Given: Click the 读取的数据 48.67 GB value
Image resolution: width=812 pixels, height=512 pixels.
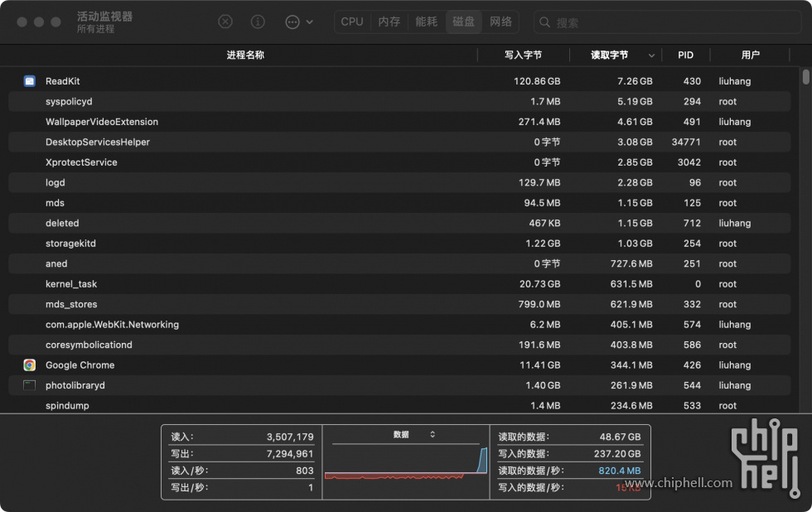Looking at the screenshot, I should 620,437.
